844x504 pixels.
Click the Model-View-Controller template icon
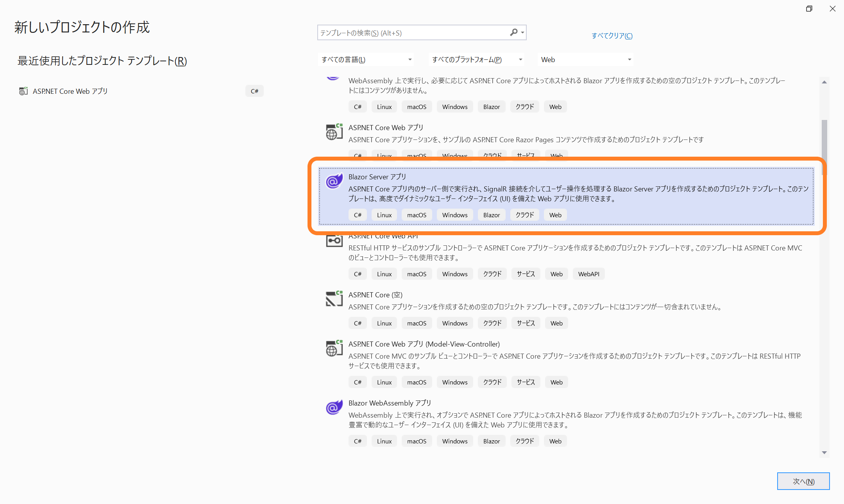pyautogui.click(x=334, y=348)
